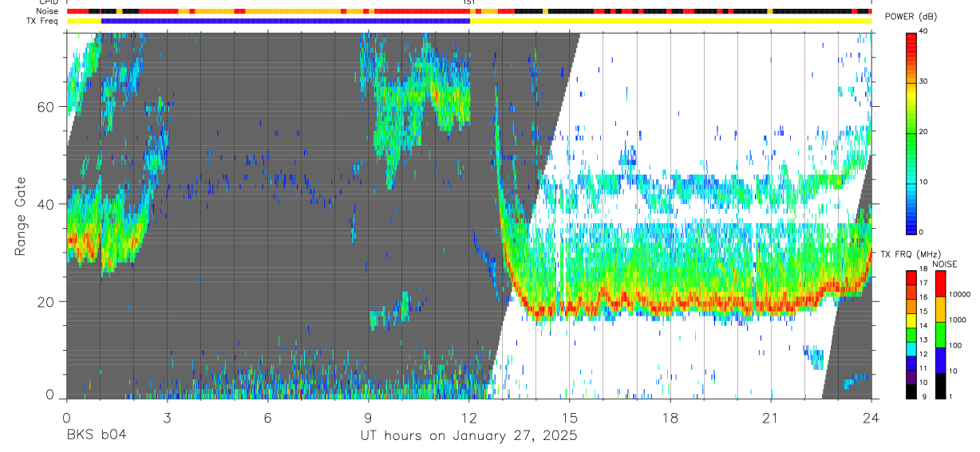The width and height of the screenshot is (980, 452).
Task: Click the green swatch of the NOISE legend
Action: pos(941,333)
